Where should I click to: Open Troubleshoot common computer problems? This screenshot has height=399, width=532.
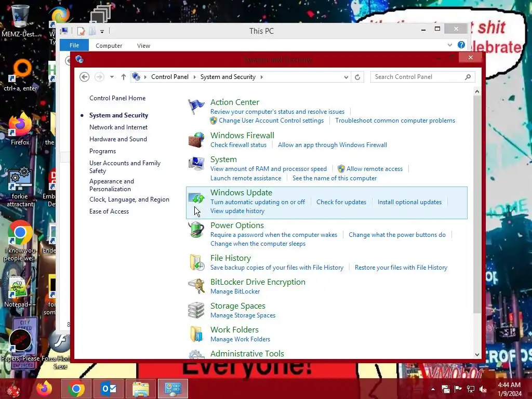[395, 121]
